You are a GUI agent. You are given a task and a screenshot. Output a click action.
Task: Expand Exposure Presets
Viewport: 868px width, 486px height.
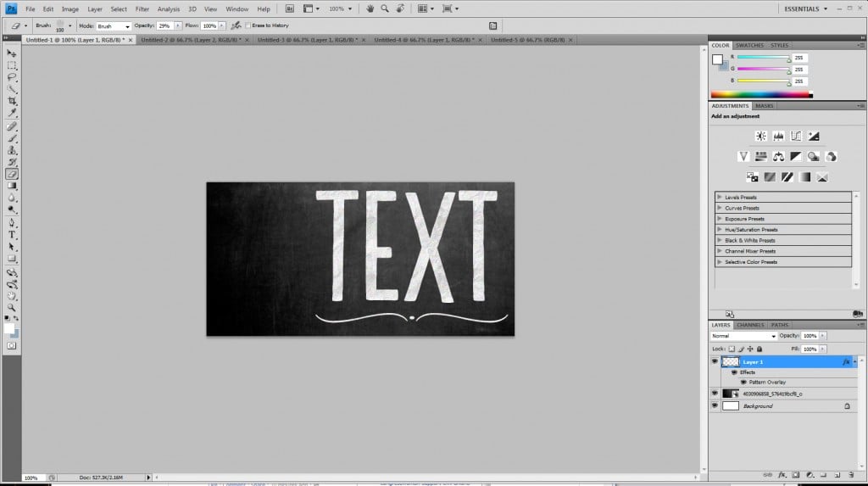(719, 218)
